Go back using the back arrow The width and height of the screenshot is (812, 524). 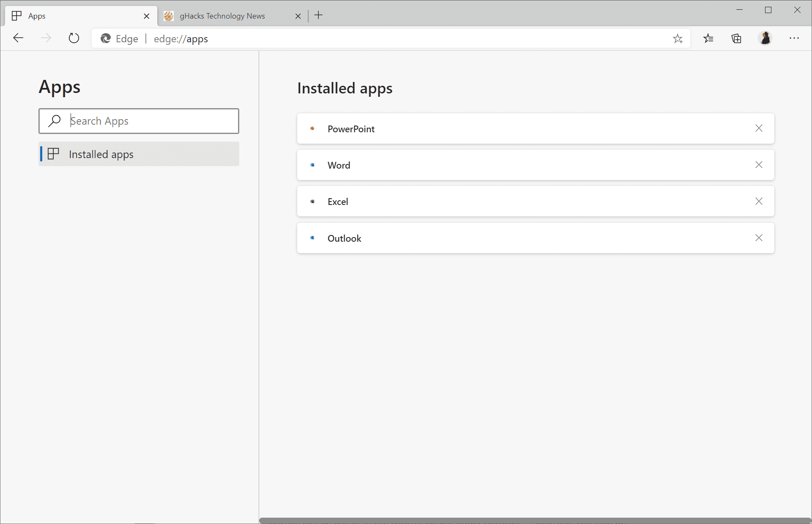coord(18,38)
